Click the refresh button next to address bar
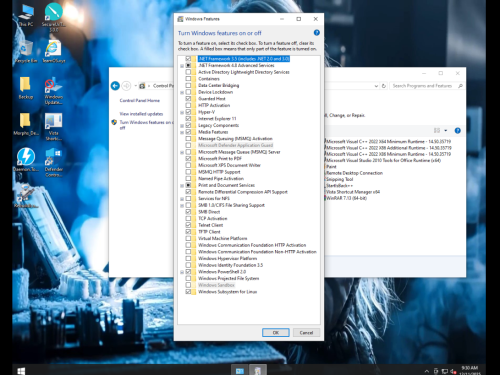500x375 pixels. [384, 86]
